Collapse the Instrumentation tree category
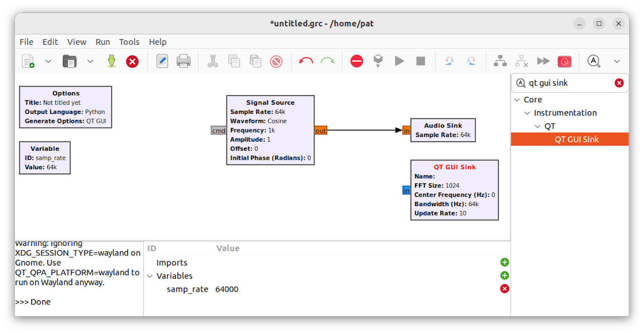 pyautogui.click(x=527, y=113)
